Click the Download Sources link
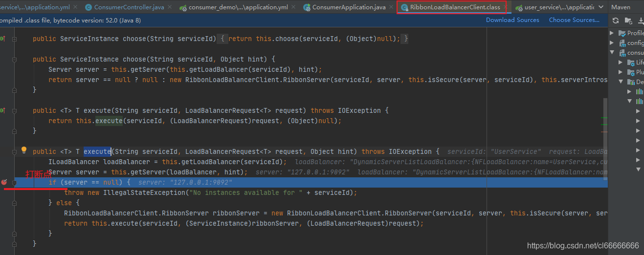Image resolution: width=644 pixels, height=255 pixels. click(x=512, y=20)
